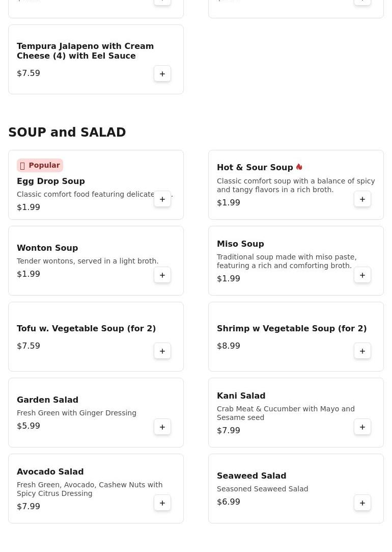Image resolution: width=392 pixels, height=552 pixels.
Task: Open Egg Drop Soup item title
Action: click(50, 181)
